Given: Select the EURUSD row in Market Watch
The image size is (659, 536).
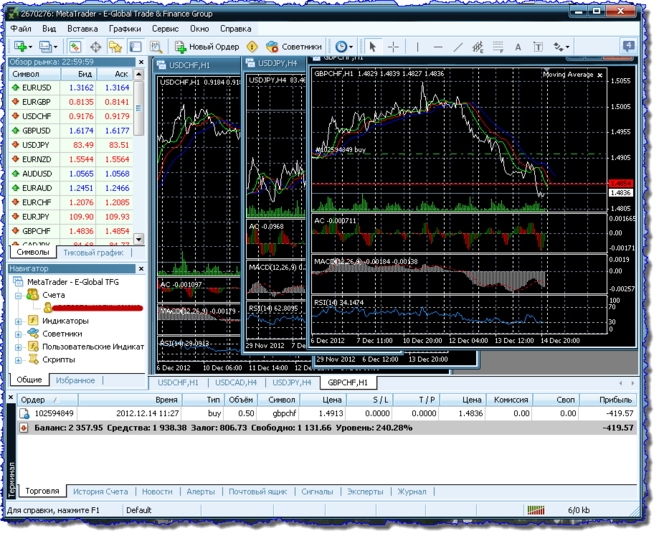Looking at the screenshot, I should click(71, 88).
